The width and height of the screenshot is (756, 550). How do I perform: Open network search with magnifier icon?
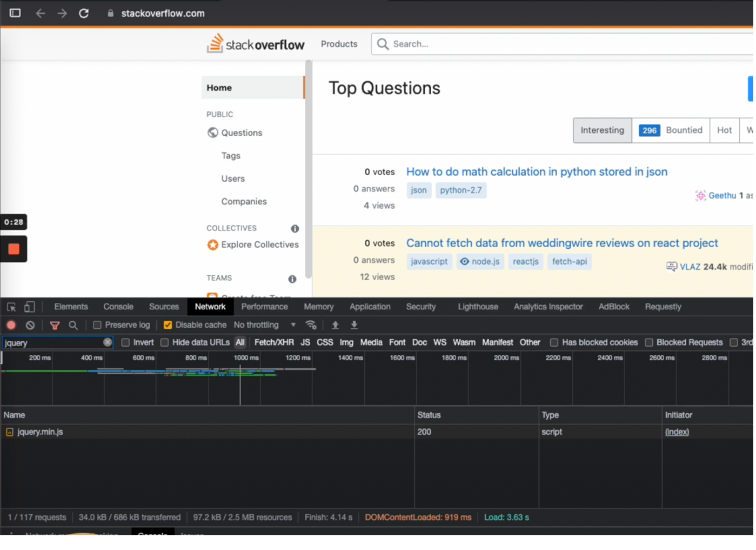point(73,326)
